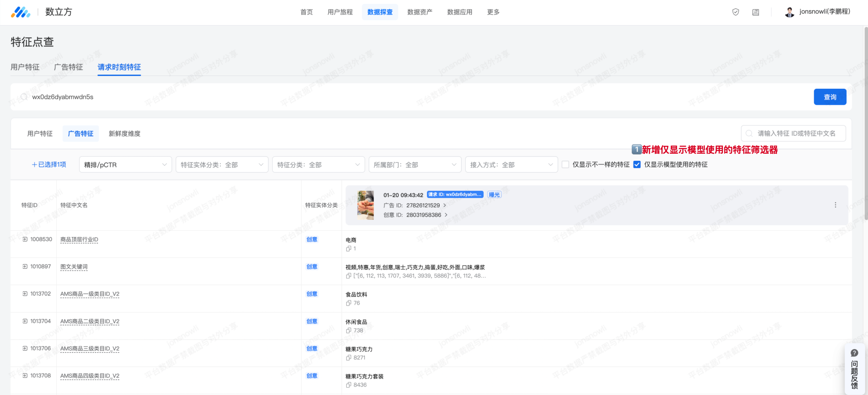Click the row icon beside feature 1013704

pos(25,321)
